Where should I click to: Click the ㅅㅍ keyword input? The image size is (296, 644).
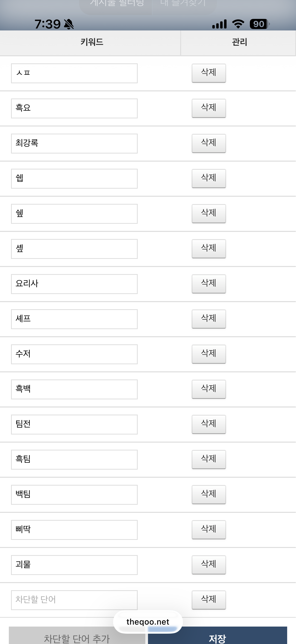[74, 73]
